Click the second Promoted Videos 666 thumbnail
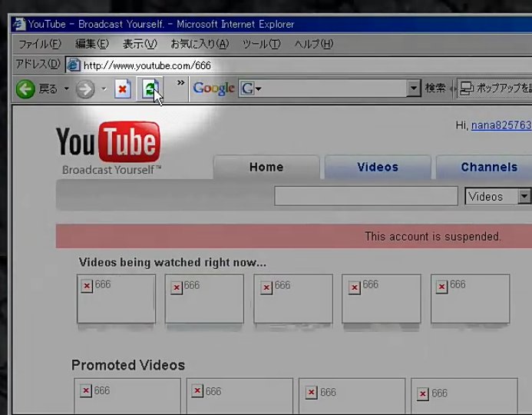 pyautogui.click(x=240, y=396)
